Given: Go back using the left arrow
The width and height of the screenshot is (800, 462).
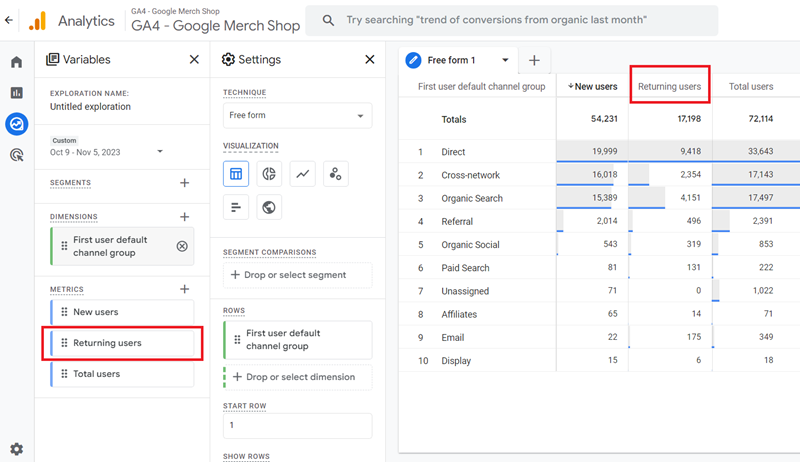Looking at the screenshot, I should [x=9, y=20].
